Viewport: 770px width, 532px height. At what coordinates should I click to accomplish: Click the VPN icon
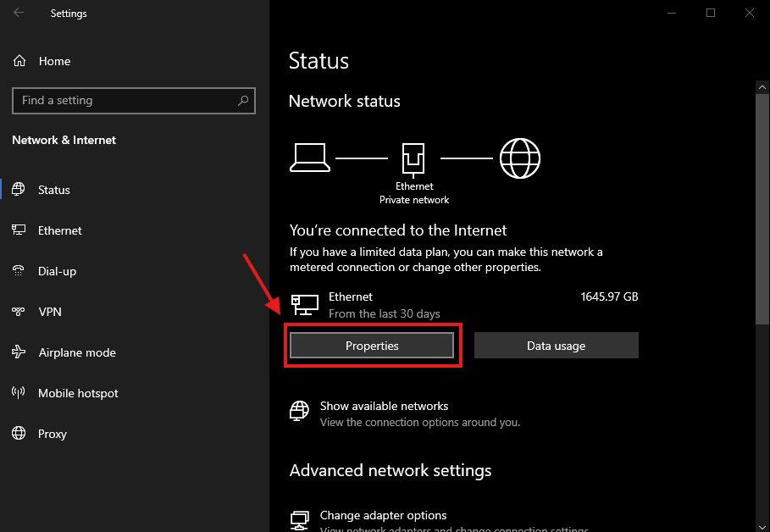(x=19, y=312)
